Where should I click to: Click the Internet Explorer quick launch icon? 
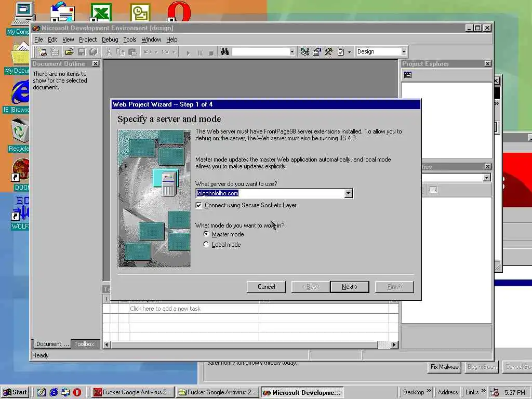click(x=54, y=392)
